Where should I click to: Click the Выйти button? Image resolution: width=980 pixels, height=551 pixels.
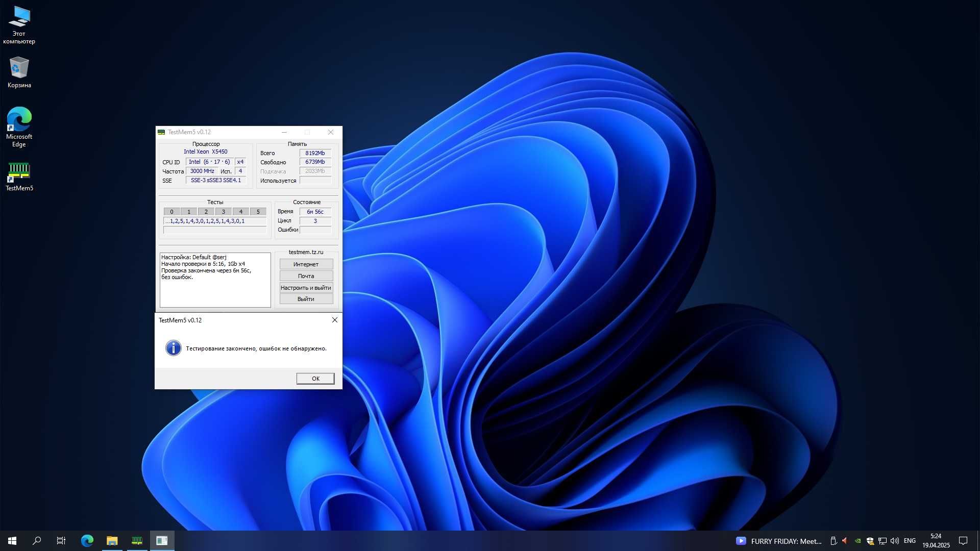(x=306, y=299)
